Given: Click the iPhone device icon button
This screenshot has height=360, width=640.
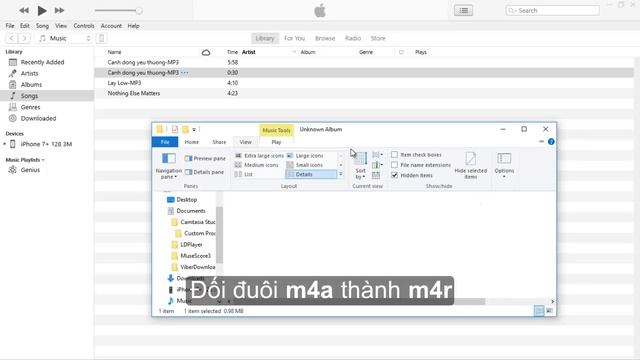Looking at the screenshot, I should (102, 38).
